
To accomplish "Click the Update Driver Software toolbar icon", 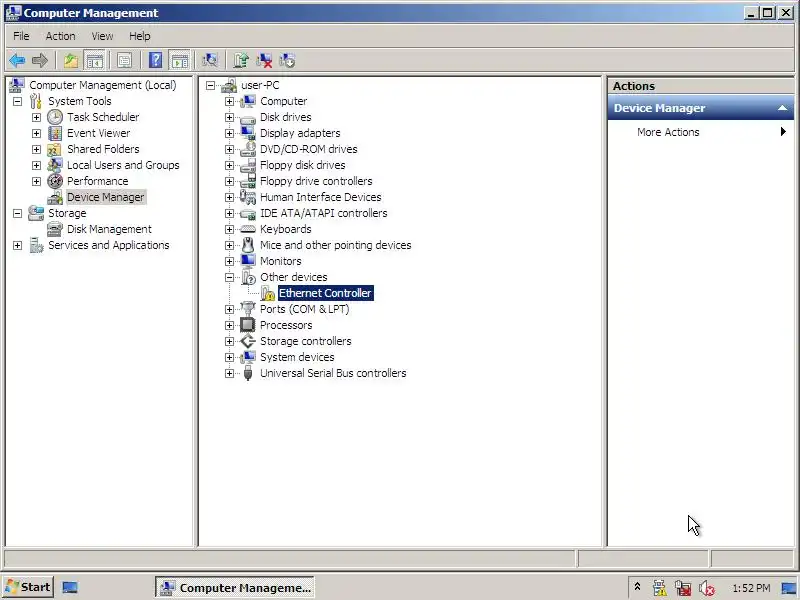I will (241, 61).
